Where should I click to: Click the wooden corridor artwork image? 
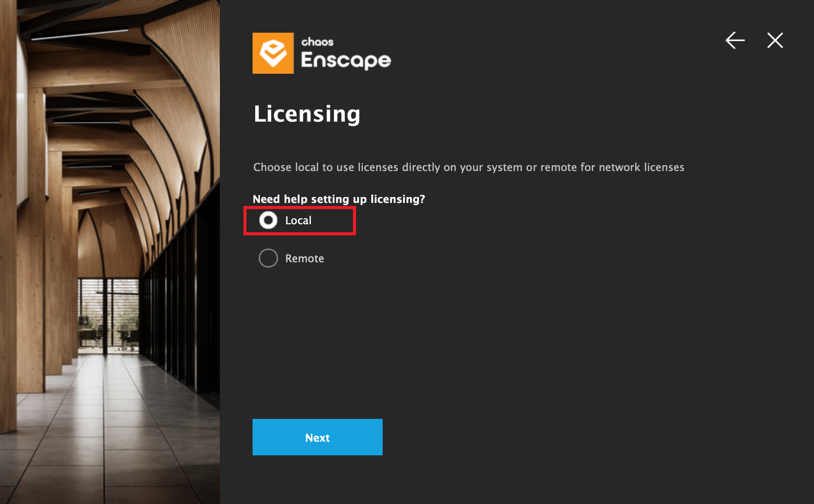coord(110,252)
